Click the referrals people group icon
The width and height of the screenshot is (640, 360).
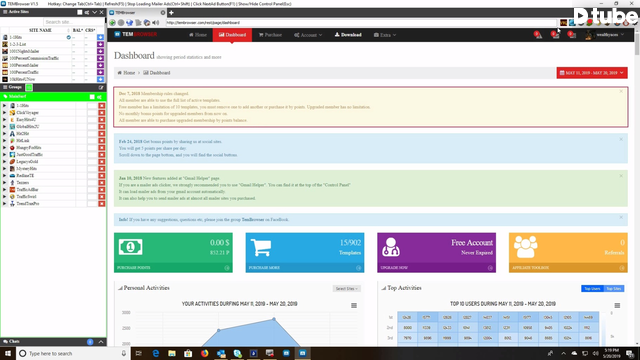[x=525, y=247]
